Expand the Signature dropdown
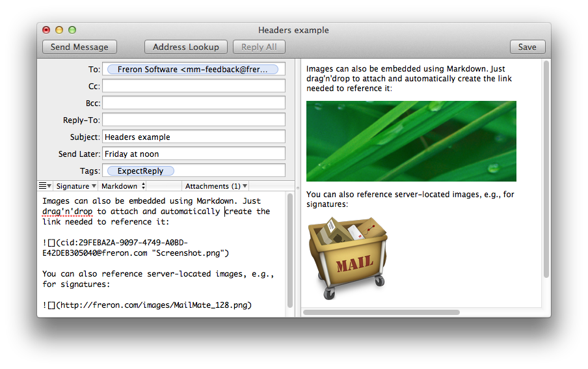This screenshot has width=588, height=369. pyautogui.click(x=76, y=186)
